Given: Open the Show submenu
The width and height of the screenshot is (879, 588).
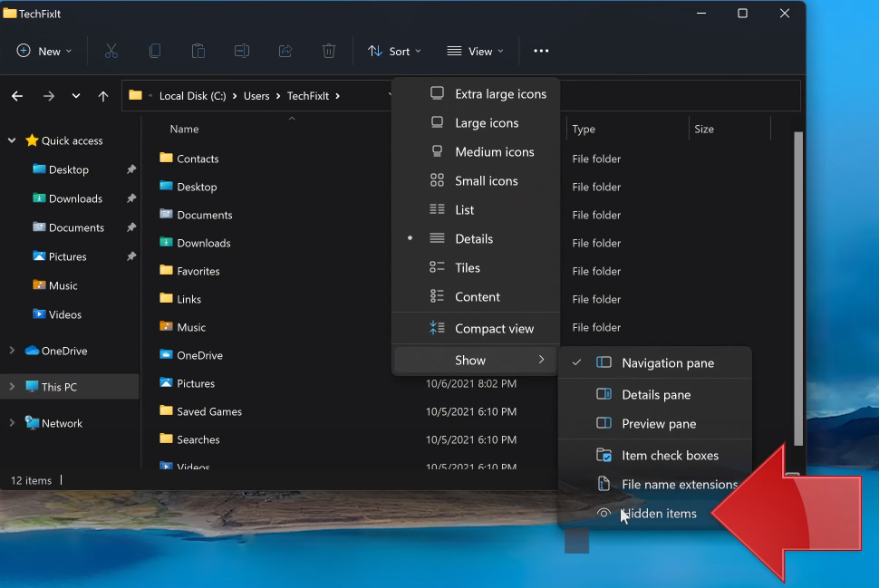Looking at the screenshot, I should (476, 361).
